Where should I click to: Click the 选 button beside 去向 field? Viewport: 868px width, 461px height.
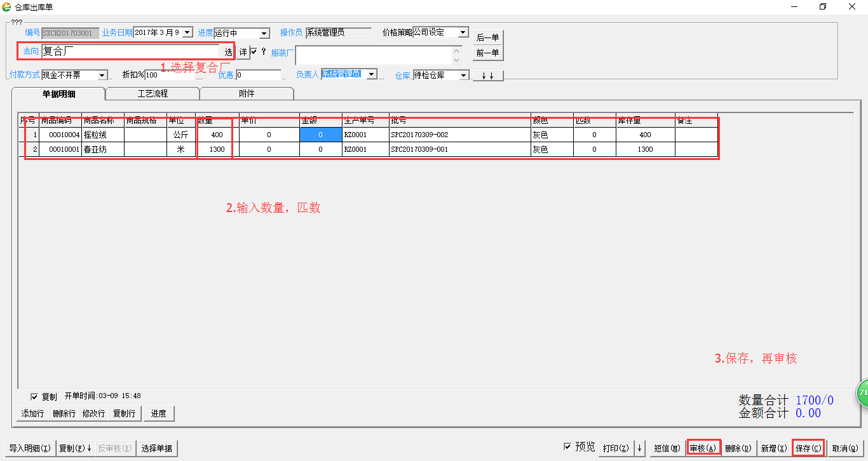tap(229, 52)
